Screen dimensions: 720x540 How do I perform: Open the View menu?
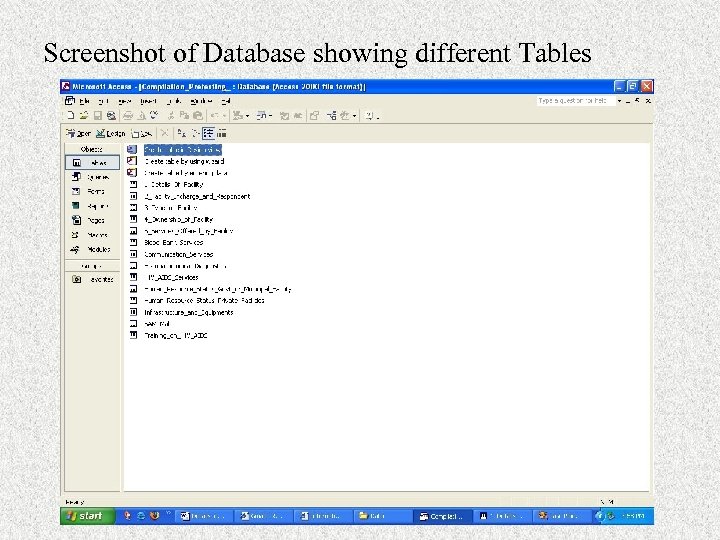tap(125, 101)
